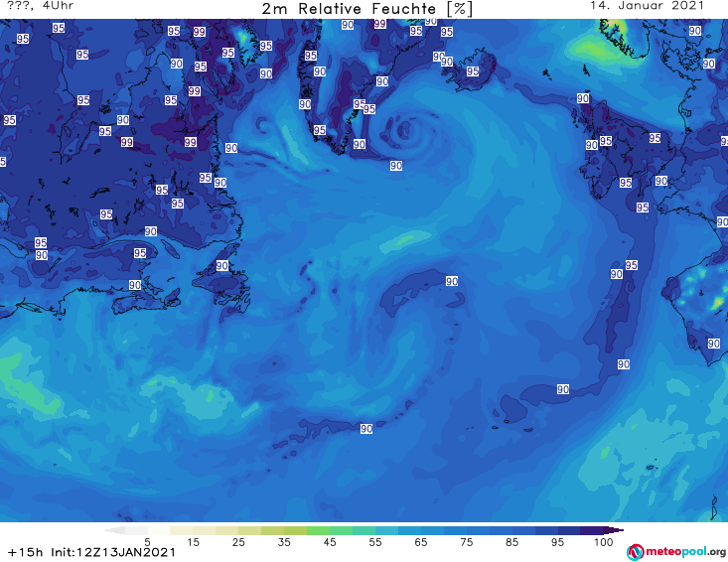Click the '35' tick label on colorbar
The height and width of the screenshot is (562, 728).
[284, 542]
